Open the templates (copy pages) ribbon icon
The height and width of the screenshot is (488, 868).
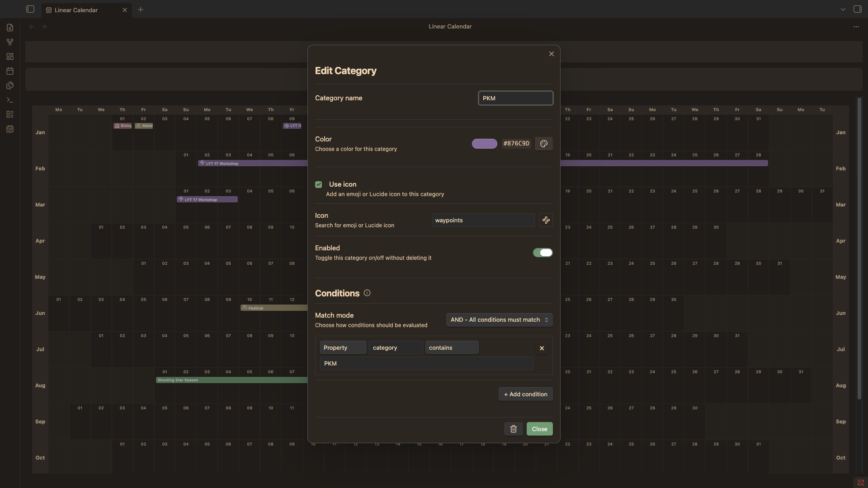click(x=10, y=85)
